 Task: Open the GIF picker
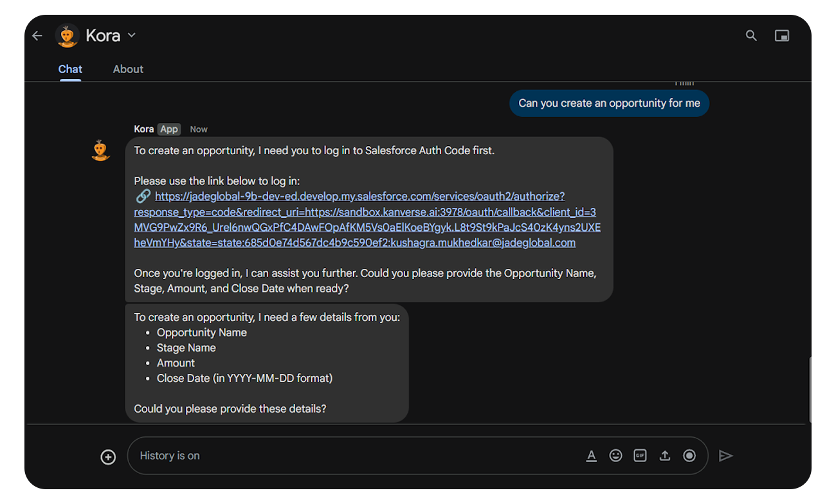pyautogui.click(x=640, y=456)
